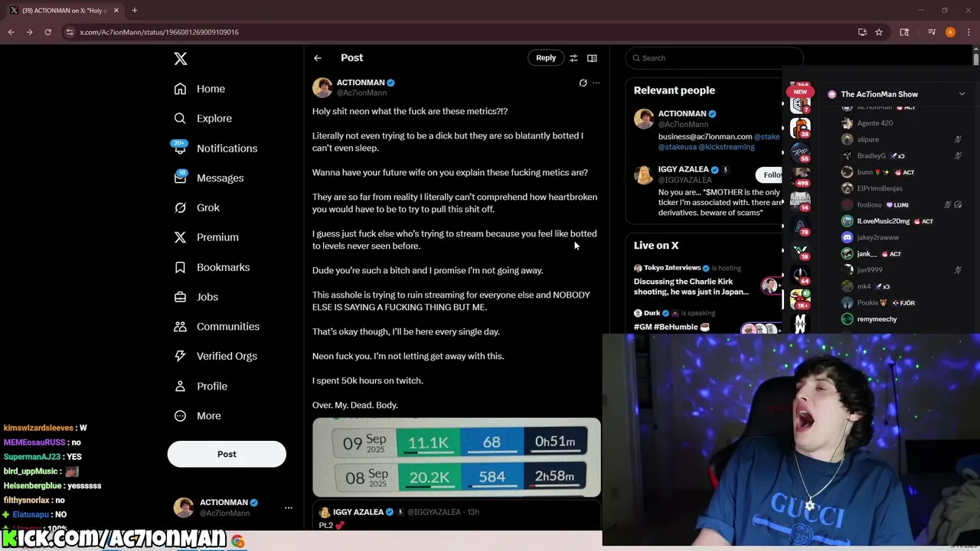Reload the page in browser
Screen dimensions: 980x551
point(47,32)
